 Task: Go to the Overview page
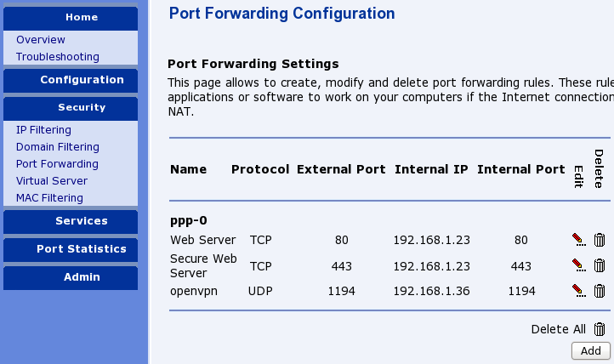[x=41, y=40]
